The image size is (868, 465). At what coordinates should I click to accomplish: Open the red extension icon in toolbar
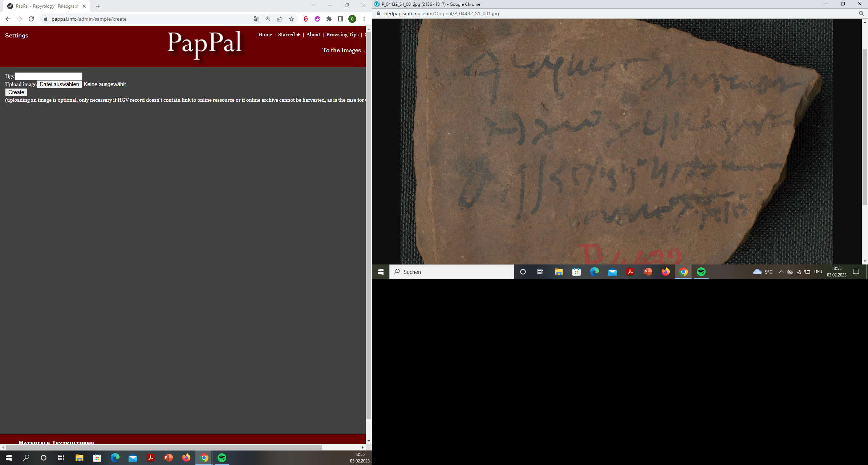(306, 19)
